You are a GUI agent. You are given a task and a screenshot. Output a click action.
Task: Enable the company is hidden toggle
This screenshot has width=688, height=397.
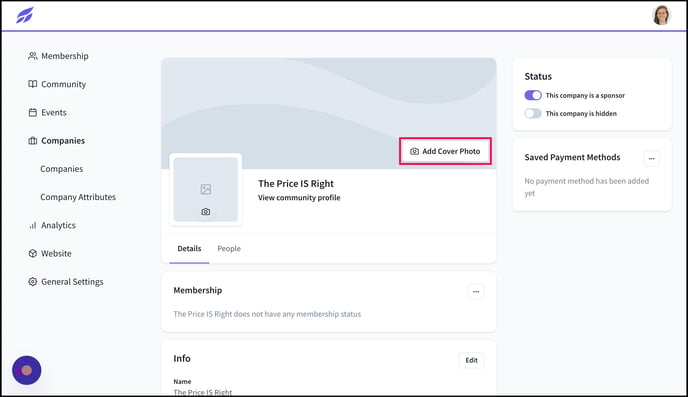click(x=533, y=114)
